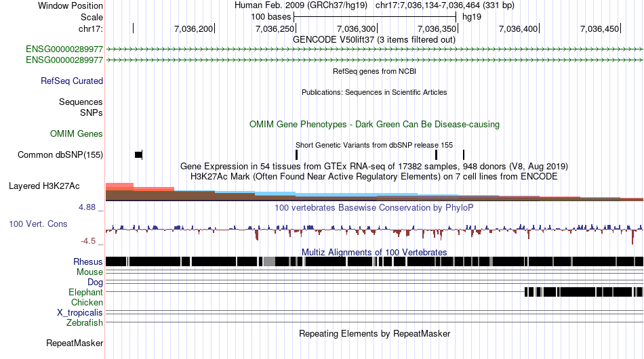Click the Common dbSNP(155) track label
The width and height of the screenshot is (644, 359).
point(60,154)
